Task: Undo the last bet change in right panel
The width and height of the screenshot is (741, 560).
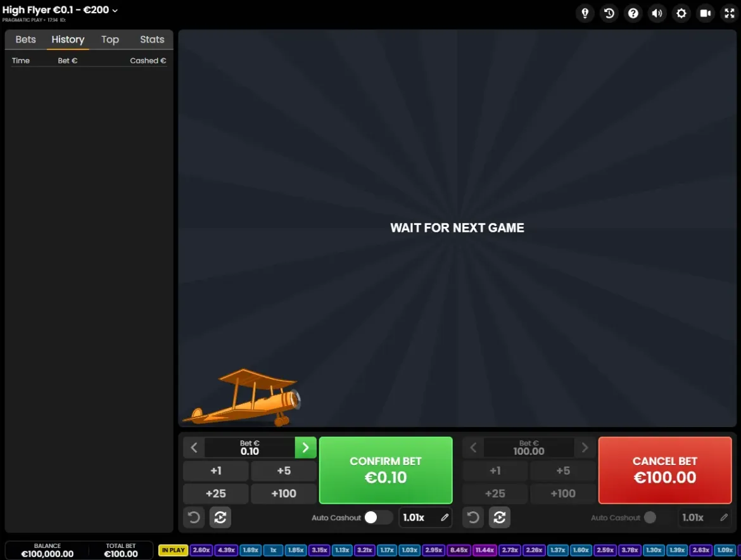Action: coord(473,518)
